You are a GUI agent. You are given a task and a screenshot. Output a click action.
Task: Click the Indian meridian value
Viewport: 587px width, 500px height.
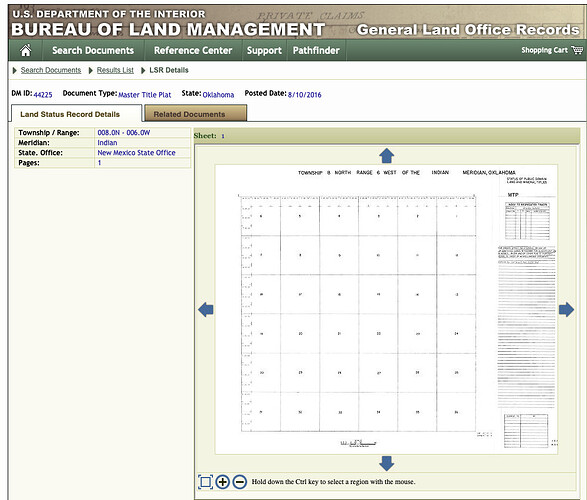pyautogui.click(x=107, y=143)
